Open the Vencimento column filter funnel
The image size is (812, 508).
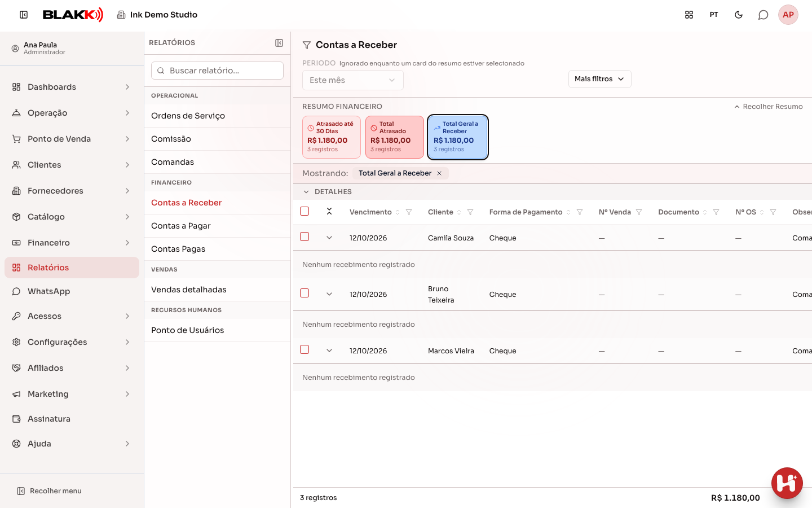(409, 212)
